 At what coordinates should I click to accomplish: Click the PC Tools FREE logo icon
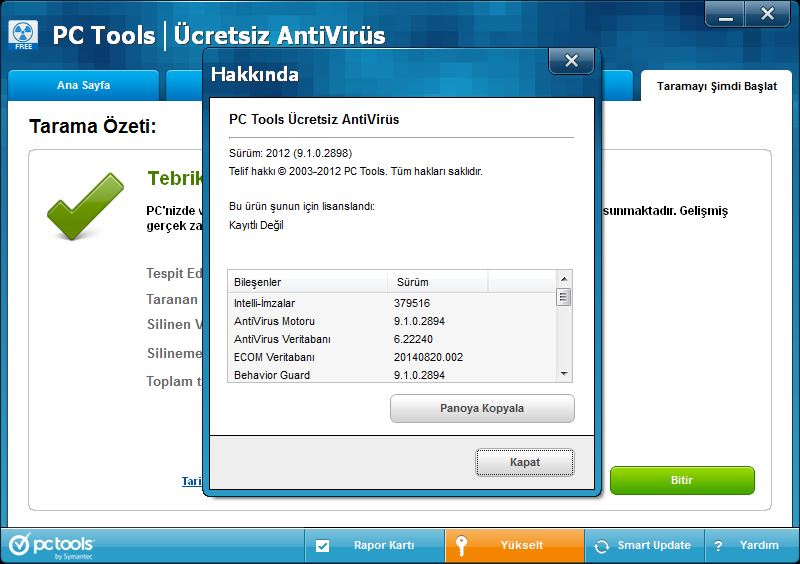tap(23, 35)
